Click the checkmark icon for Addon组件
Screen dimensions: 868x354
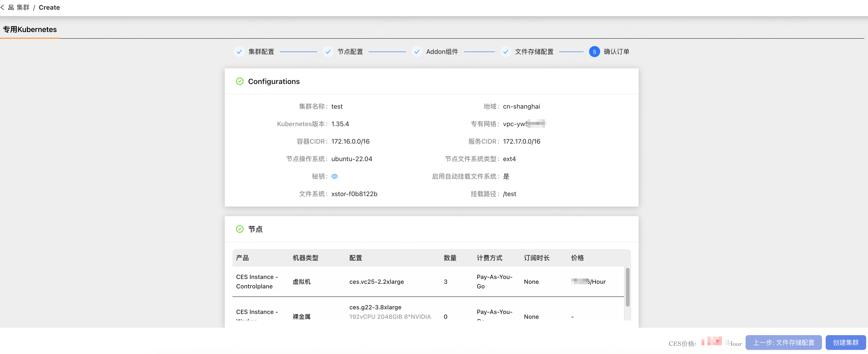click(417, 52)
